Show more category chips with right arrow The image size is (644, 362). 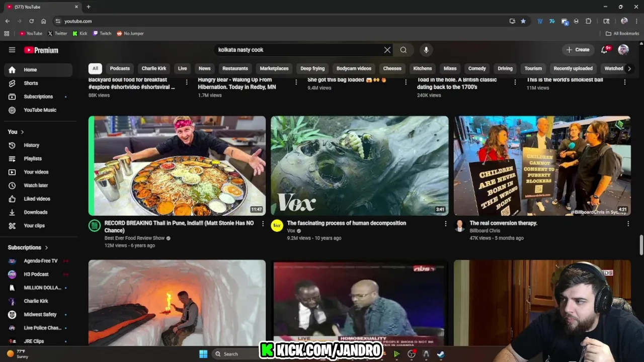[629, 68]
